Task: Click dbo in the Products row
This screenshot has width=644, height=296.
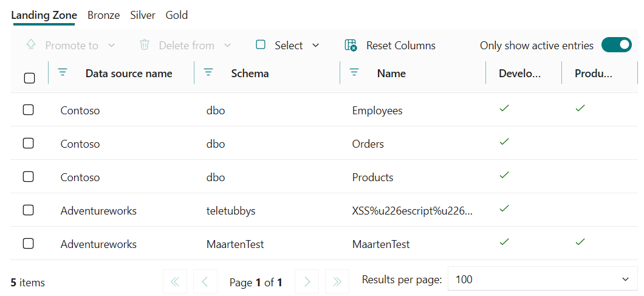Action: point(216,177)
